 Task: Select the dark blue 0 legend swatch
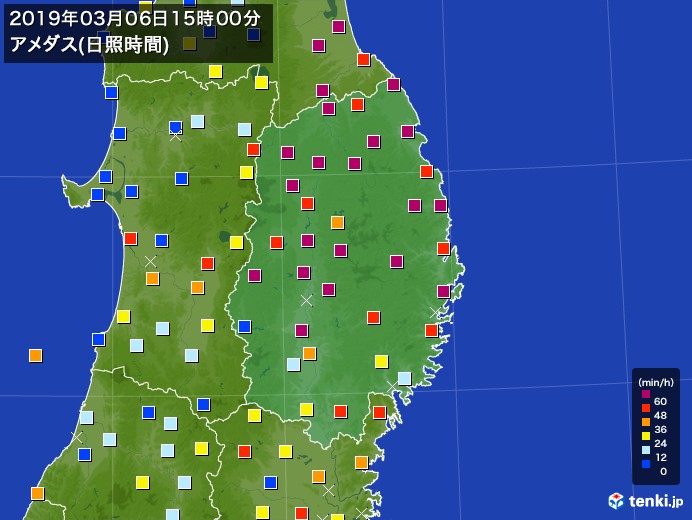point(646,464)
